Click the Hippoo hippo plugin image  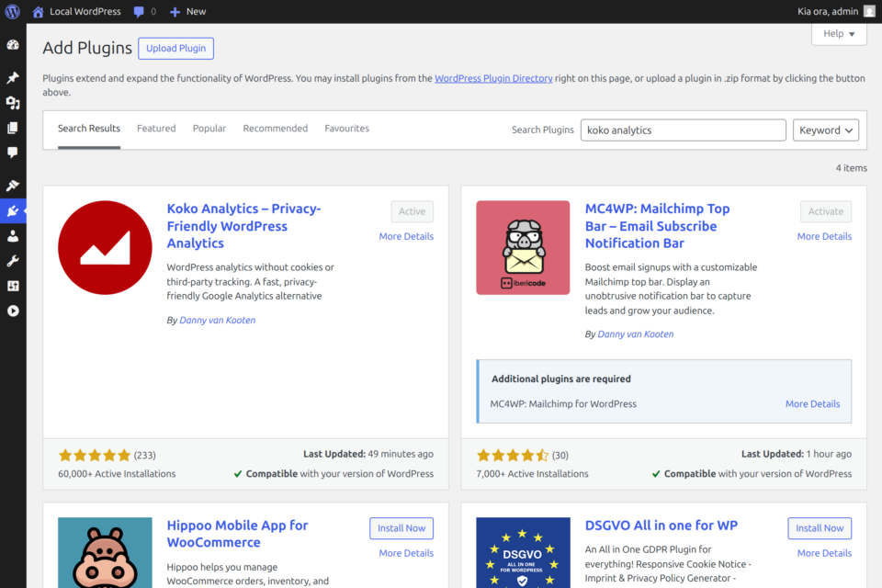pos(105,552)
